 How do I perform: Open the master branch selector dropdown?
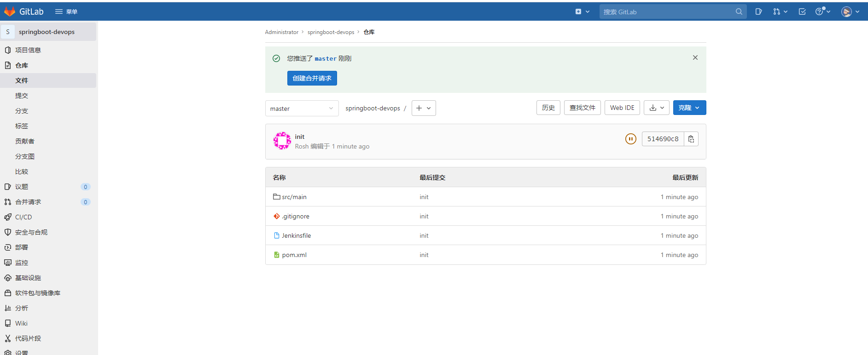[x=302, y=109]
